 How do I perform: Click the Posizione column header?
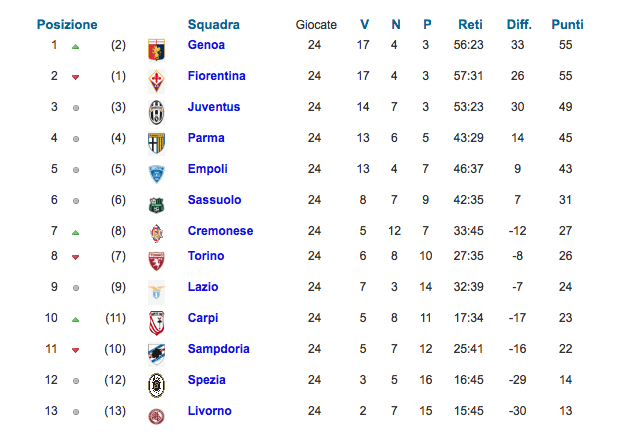point(67,24)
